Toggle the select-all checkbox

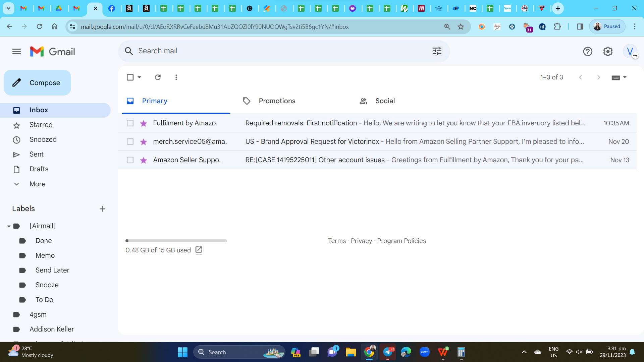pos(130,77)
